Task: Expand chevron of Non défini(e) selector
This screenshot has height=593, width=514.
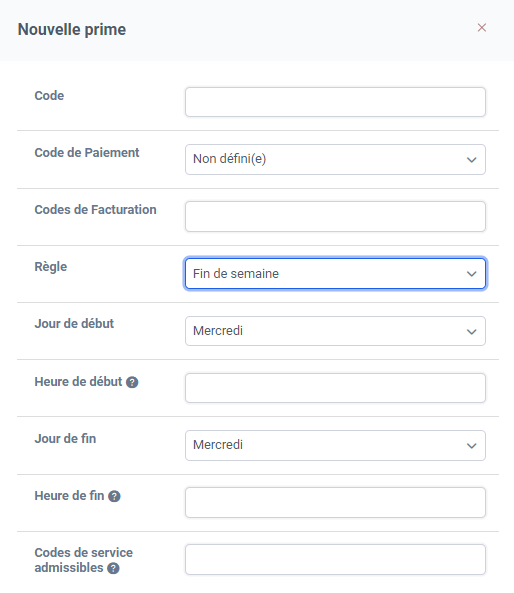Action: click(x=471, y=160)
